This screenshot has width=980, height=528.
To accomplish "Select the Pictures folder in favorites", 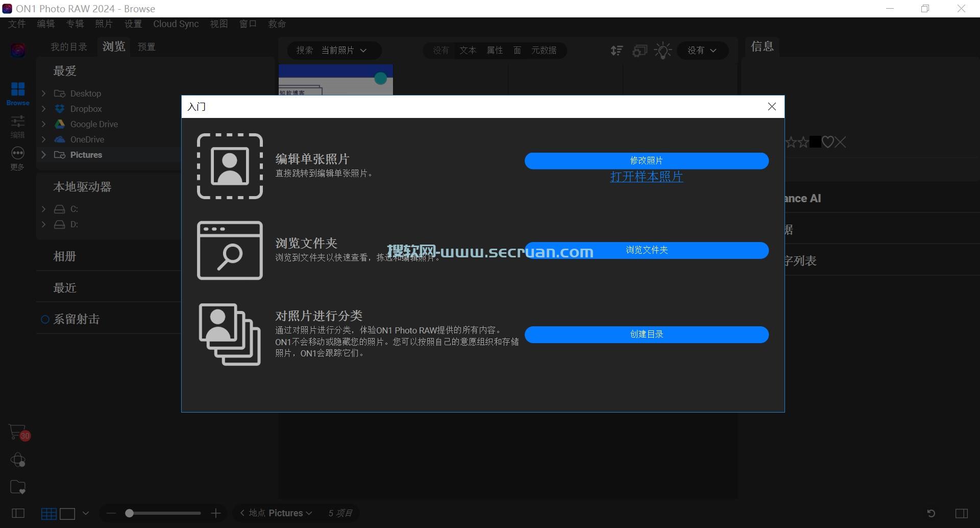I will click(x=86, y=155).
